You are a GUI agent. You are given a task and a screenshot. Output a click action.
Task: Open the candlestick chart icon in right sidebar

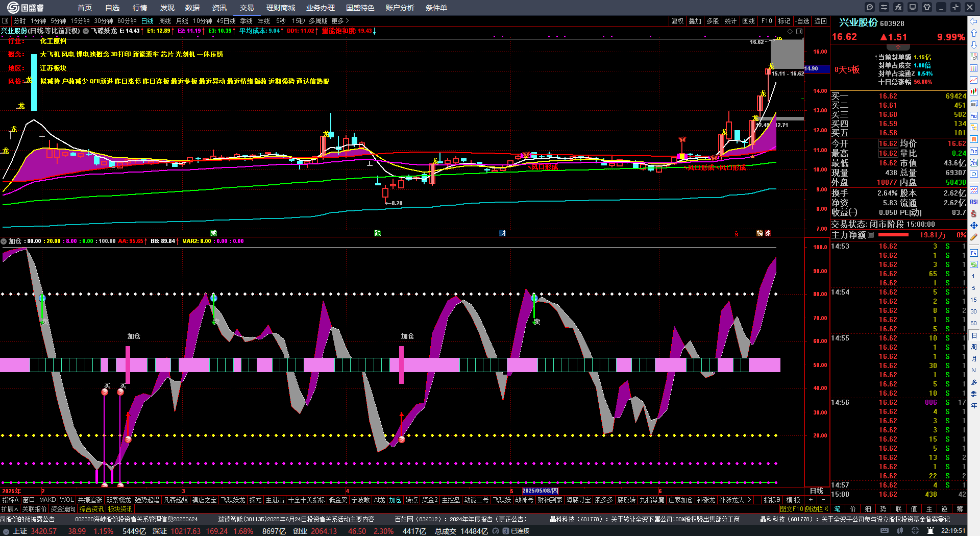pyautogui.click(x=974, y=92)
